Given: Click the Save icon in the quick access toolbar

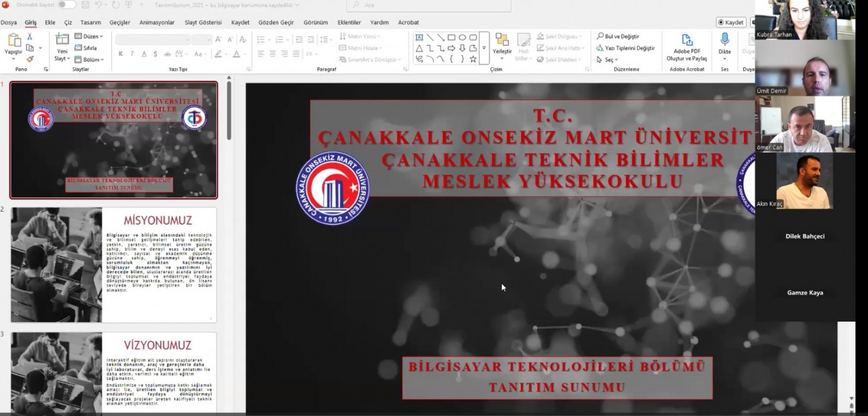Looking at the screenshot, I should coord(86,5).
